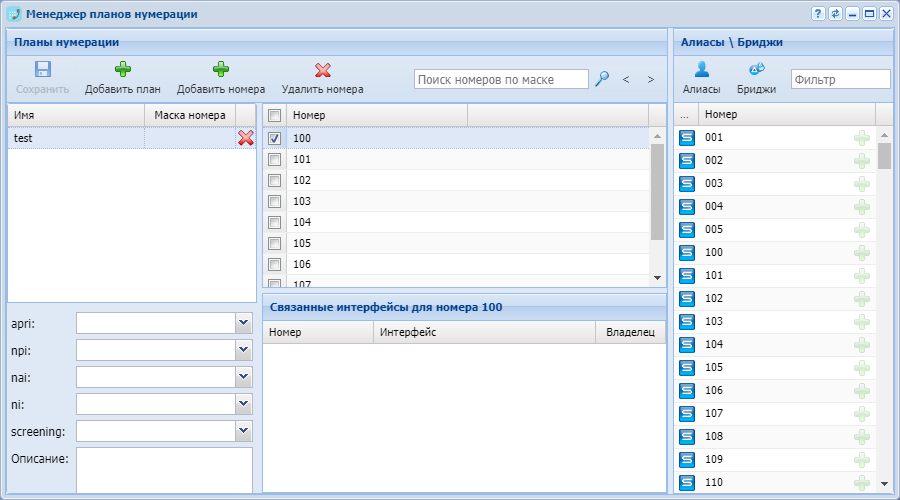Click S icon for alias 100

[687, 253]
